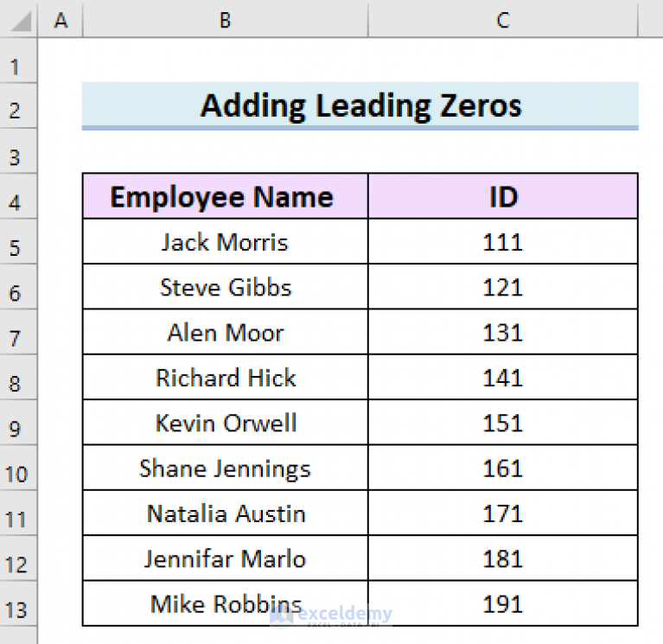Image resolution: width=663 pixels, height=644 pixels.
Task: Select the ID cell containing 111
Action: coord(503,241)
